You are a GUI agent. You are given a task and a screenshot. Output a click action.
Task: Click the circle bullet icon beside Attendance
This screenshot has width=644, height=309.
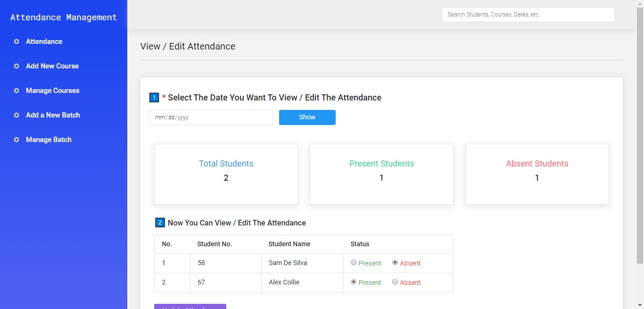(17, 42)
